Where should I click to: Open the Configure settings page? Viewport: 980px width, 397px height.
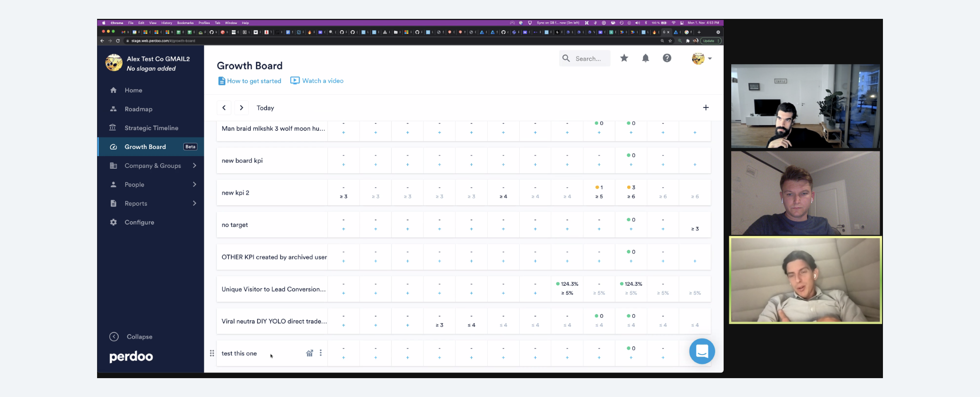[x=139, y=222]
